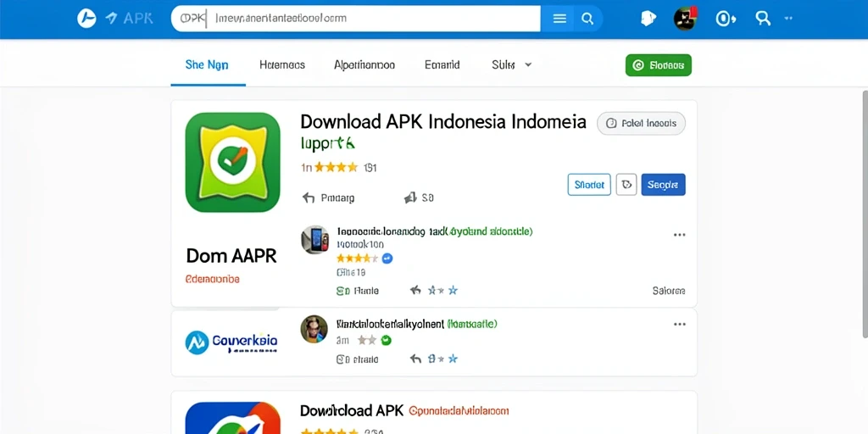Click the green badge in second review

[387, 340]
